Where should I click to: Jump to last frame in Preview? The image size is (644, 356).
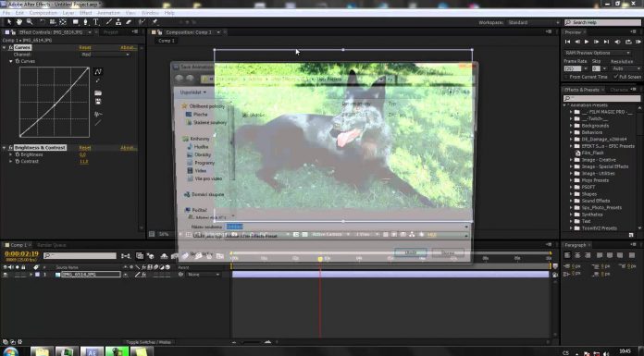(x=606, y=42)
